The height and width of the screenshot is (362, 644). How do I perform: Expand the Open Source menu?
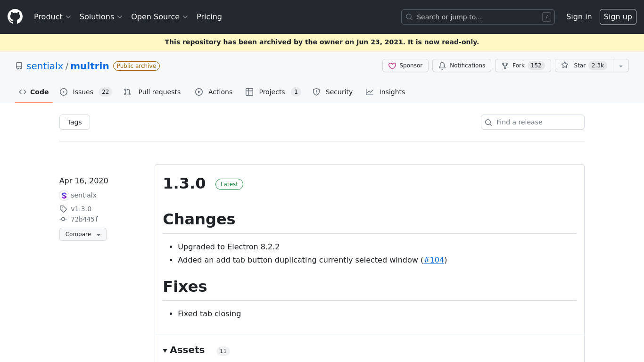click(x=159, y=17)
